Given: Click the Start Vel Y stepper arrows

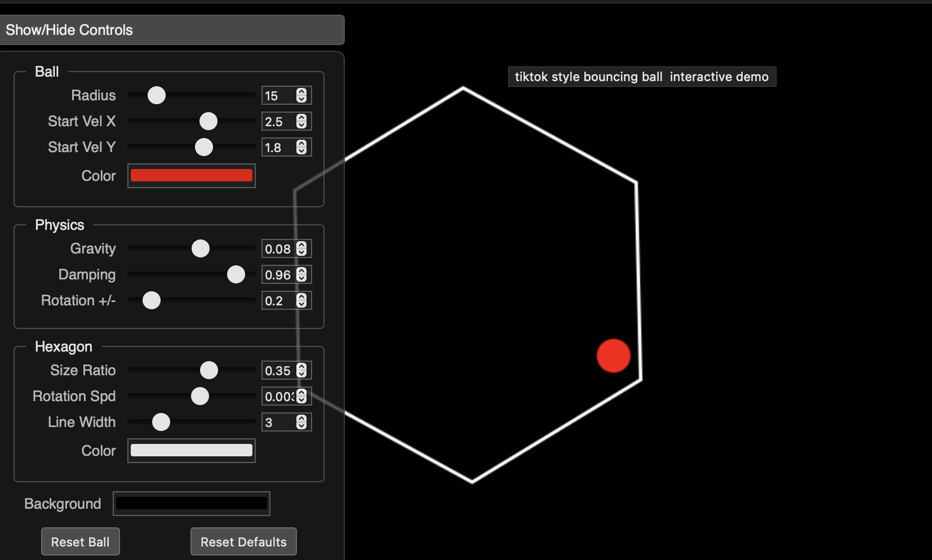Looking at the screenshot, I should tap(301, 148).
